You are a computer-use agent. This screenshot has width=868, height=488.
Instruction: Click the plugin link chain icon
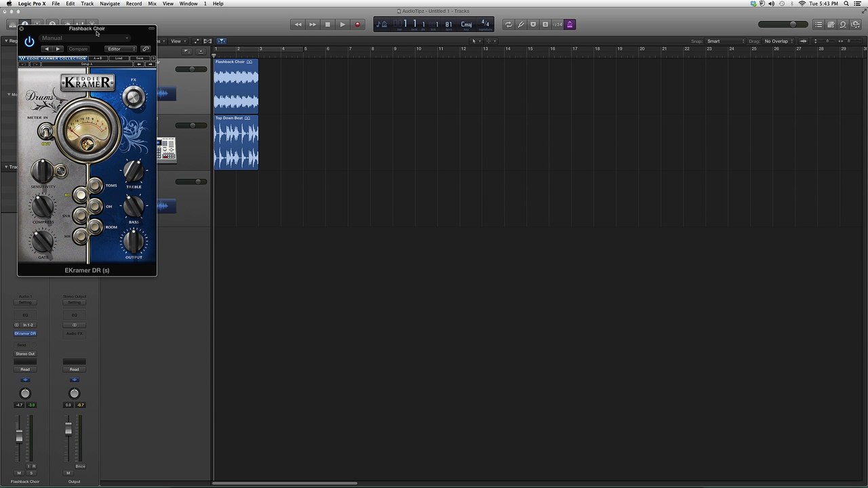click(x=145, y=49)
